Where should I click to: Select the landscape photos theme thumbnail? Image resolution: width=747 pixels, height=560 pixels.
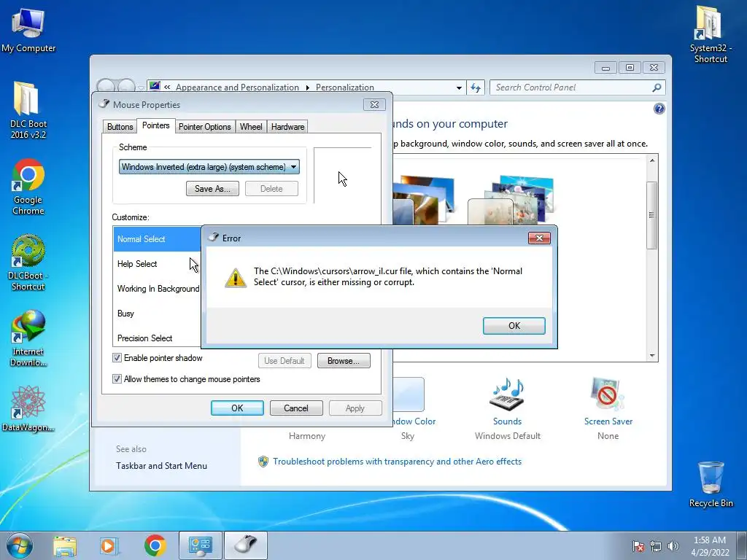click(424, 200)
